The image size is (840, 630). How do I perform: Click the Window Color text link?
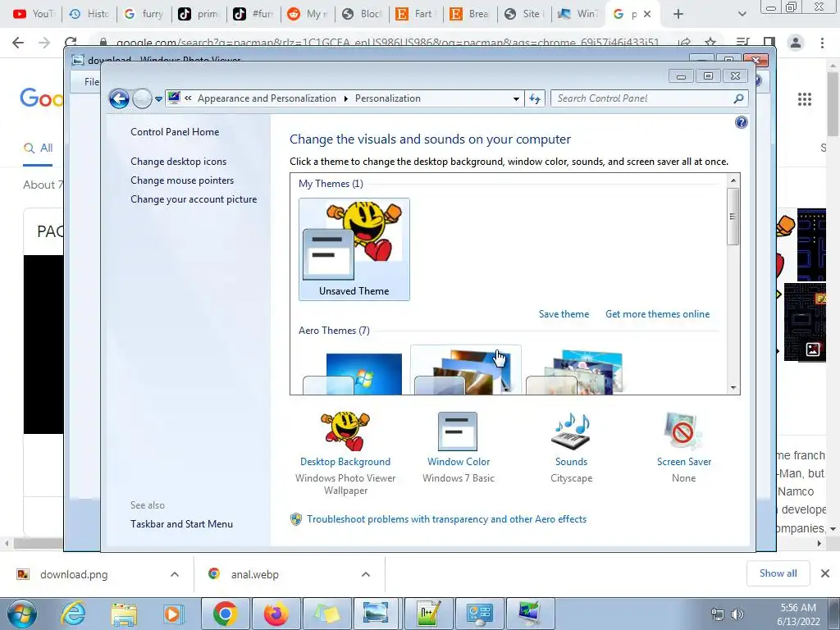[459, 462]
